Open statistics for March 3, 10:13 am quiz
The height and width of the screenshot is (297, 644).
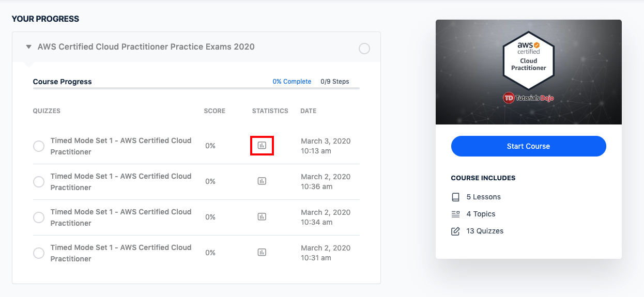(262, 146)
